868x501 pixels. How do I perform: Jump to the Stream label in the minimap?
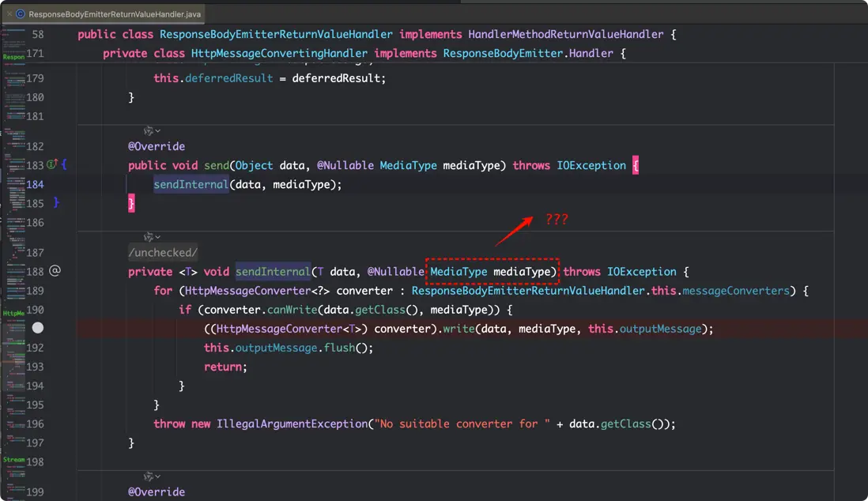[13, 459]
